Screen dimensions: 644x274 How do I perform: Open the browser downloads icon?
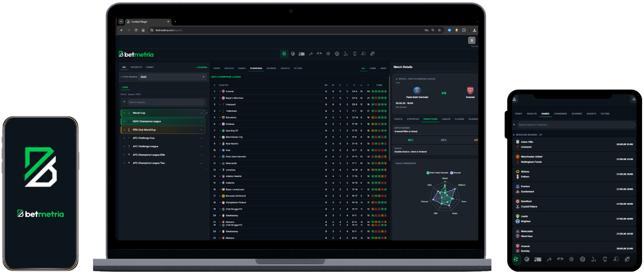[474, 30]
